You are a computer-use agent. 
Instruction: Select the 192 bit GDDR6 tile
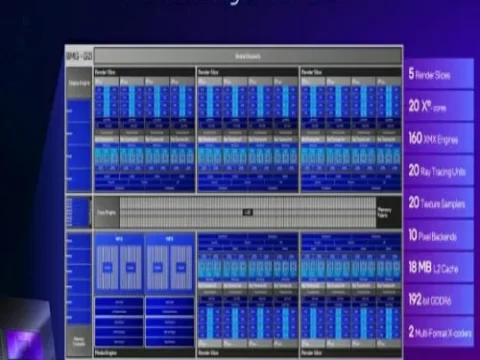tap(439, 300)
